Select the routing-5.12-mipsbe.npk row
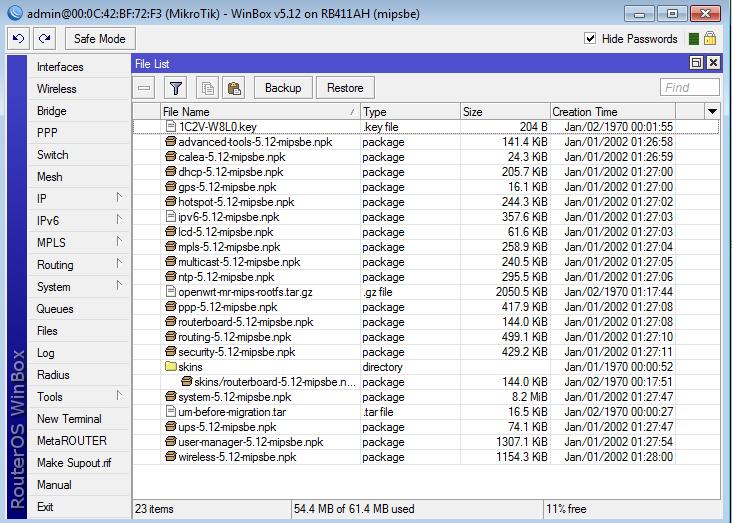732x523 pixels. pos(426,337)
